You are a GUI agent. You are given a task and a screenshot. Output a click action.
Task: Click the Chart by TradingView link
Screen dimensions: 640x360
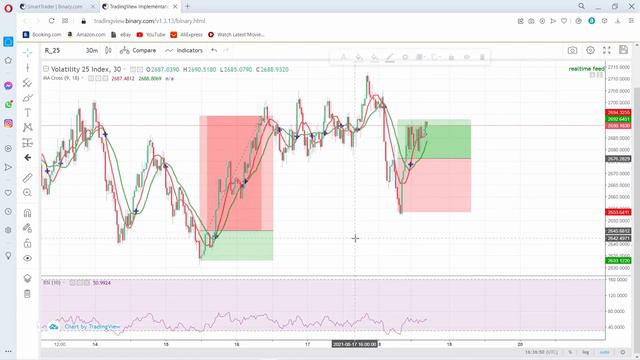[92, 327]
